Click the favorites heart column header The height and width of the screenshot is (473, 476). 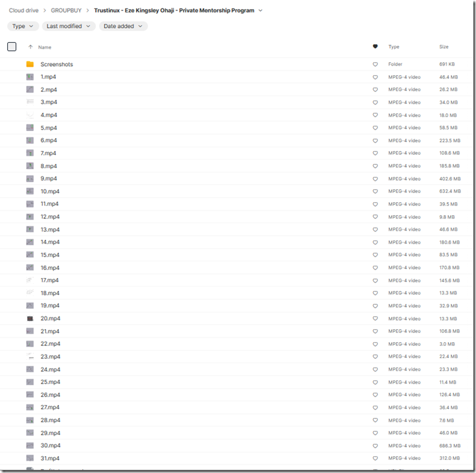click(375, 47)
